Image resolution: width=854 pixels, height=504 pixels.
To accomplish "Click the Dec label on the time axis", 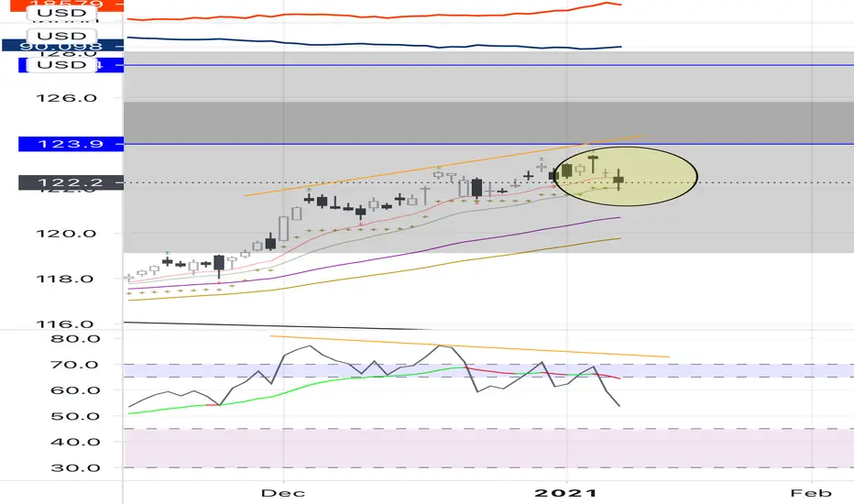I will tap(282, 493).
